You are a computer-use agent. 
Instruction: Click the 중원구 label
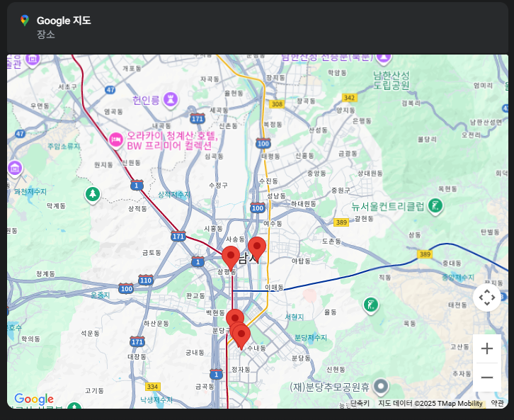pos(341,190)
